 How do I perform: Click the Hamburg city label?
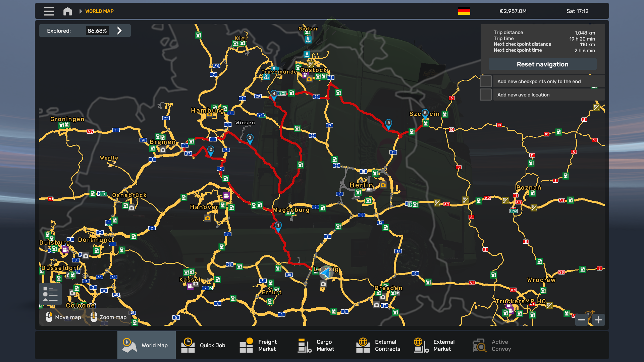[207, 110]
